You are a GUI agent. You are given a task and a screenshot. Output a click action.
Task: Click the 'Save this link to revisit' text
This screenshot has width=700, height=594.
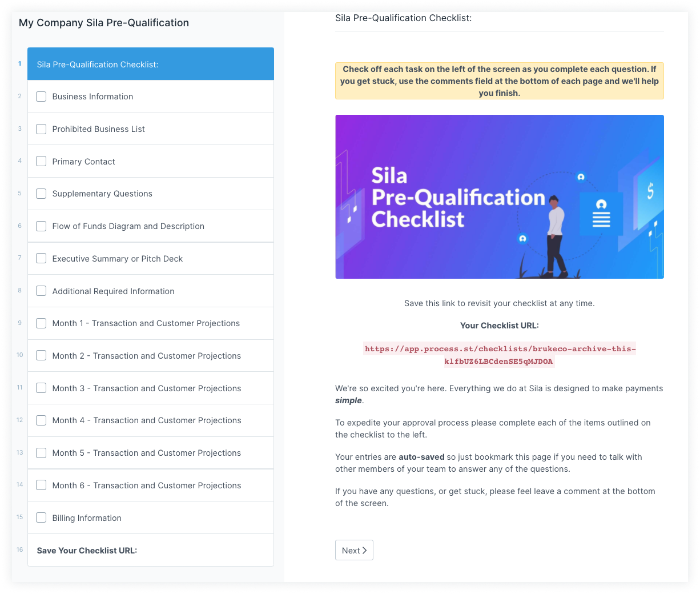[x=500, y=303]
